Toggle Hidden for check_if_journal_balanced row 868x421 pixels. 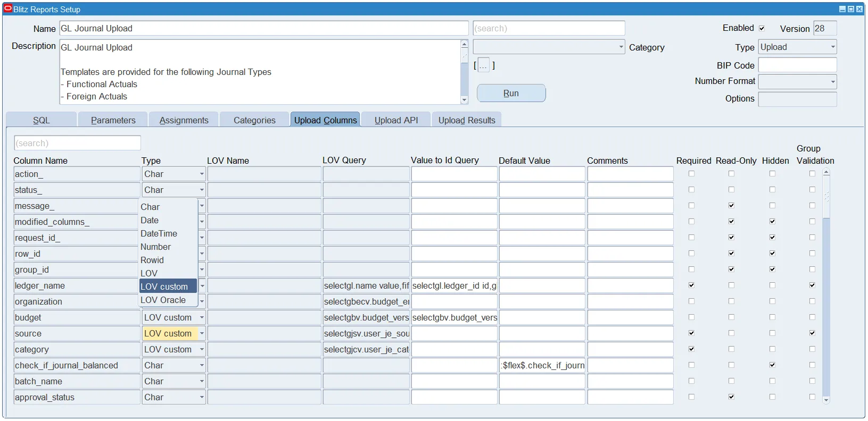point(772,365)
